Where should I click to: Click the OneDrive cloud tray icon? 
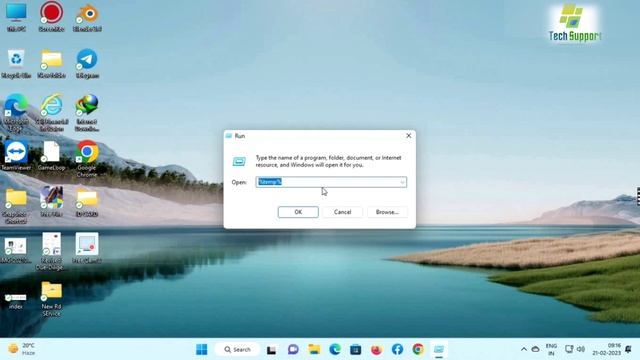click(x=536, y=349)
